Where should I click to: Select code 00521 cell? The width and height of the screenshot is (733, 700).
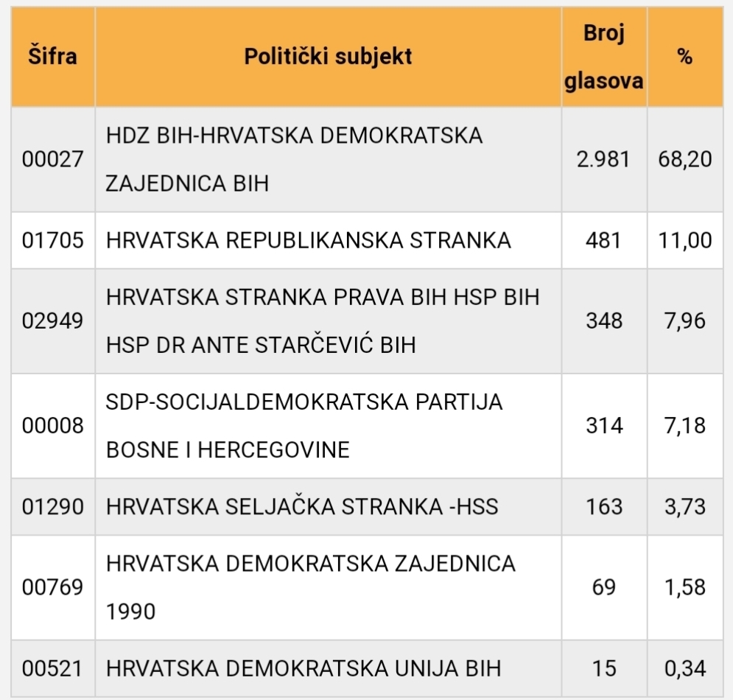point(53,668)
